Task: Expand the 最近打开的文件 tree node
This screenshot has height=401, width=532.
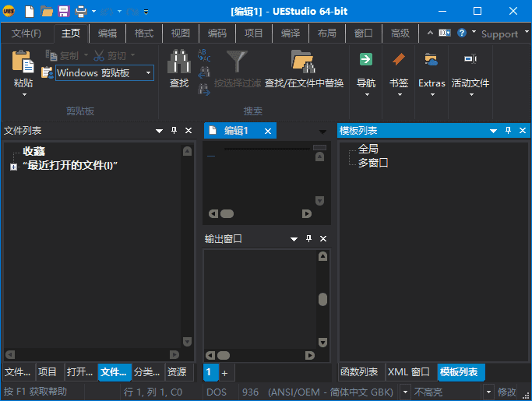Action: click(x=13, y=166)
